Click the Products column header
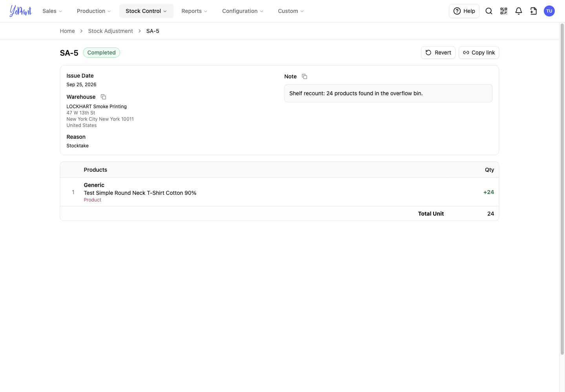565x392 pixels. [x=95, y=170]
